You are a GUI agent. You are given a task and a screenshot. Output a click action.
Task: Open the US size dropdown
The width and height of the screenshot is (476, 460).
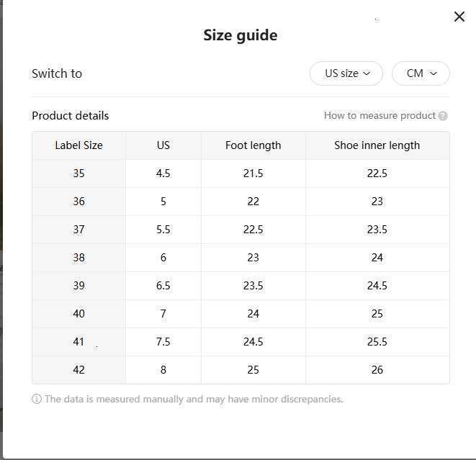point(346,73)
